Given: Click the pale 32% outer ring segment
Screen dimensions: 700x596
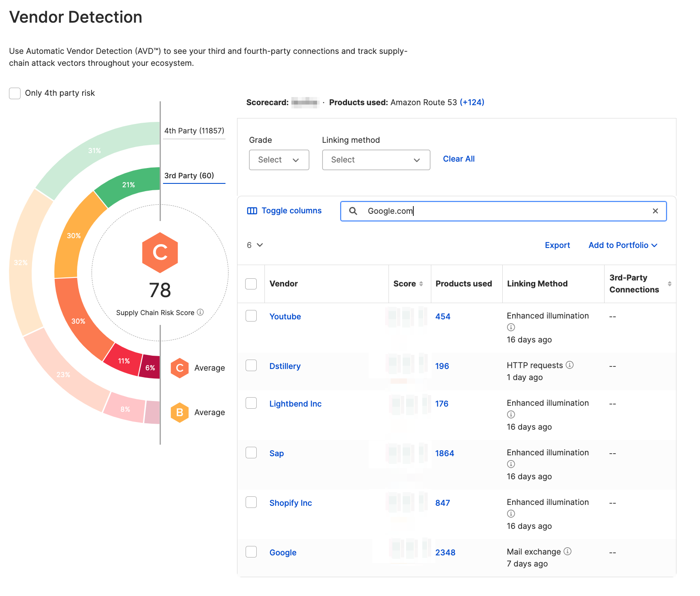Looking at the screenshot, I should [x=21, y=263].
